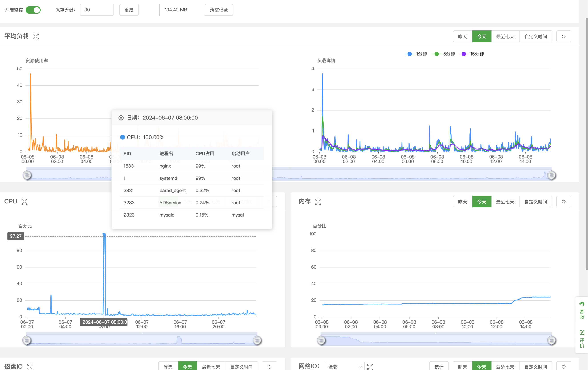Screen dimensions: 588x370
Task: Click left zoom handle of CPU slider
Action: click(x=27, y=340)
